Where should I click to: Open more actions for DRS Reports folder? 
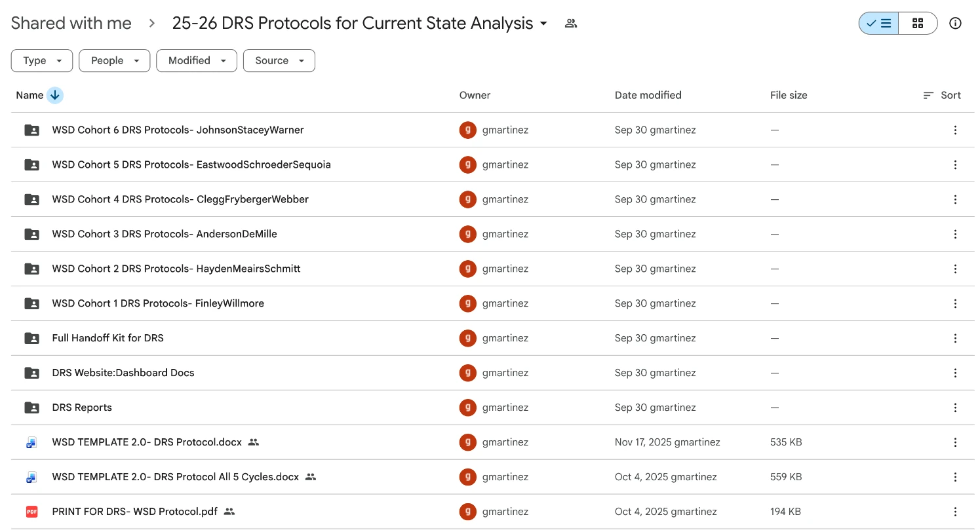955,408
